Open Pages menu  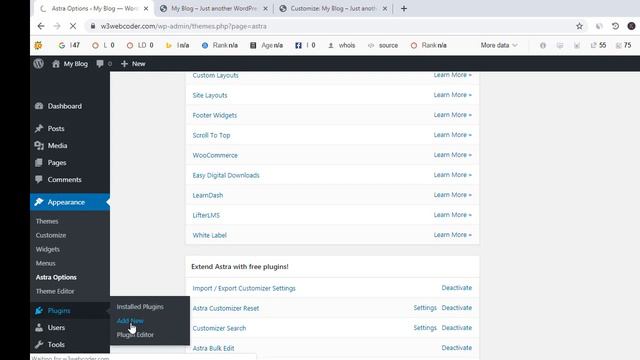point(70,163)
